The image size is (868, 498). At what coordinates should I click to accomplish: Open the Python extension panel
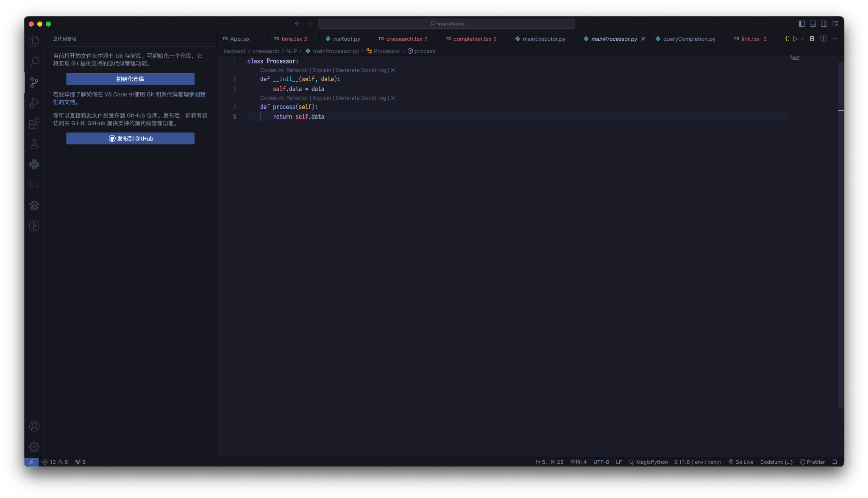(34, 164)
